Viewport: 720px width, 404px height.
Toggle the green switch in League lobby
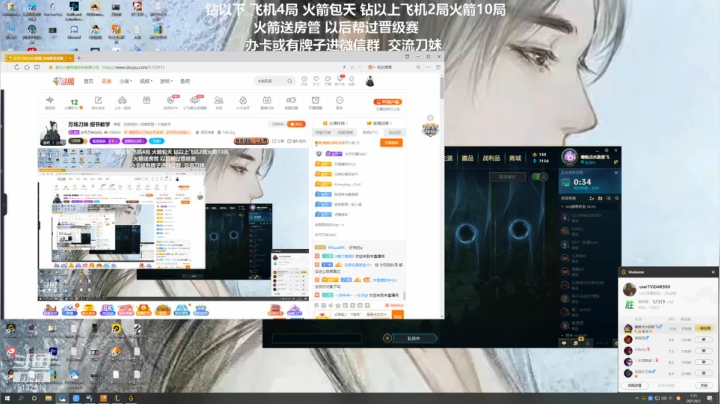point(539,177)
